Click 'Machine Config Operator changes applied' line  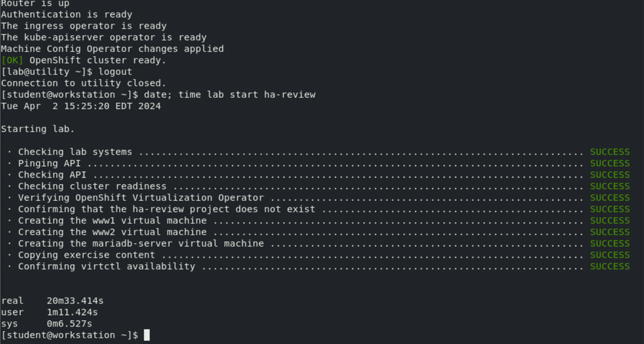pyautogui.click(x=112, y=48)
